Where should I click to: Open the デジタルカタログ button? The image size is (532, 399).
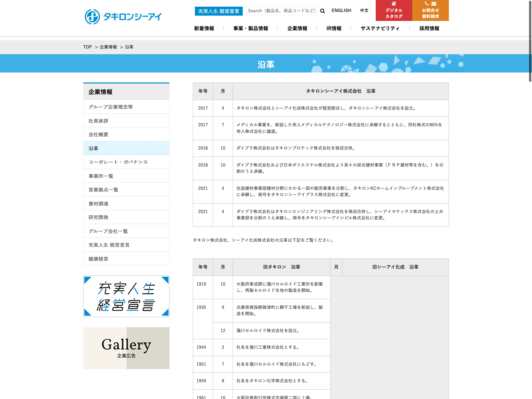(394, 10)
